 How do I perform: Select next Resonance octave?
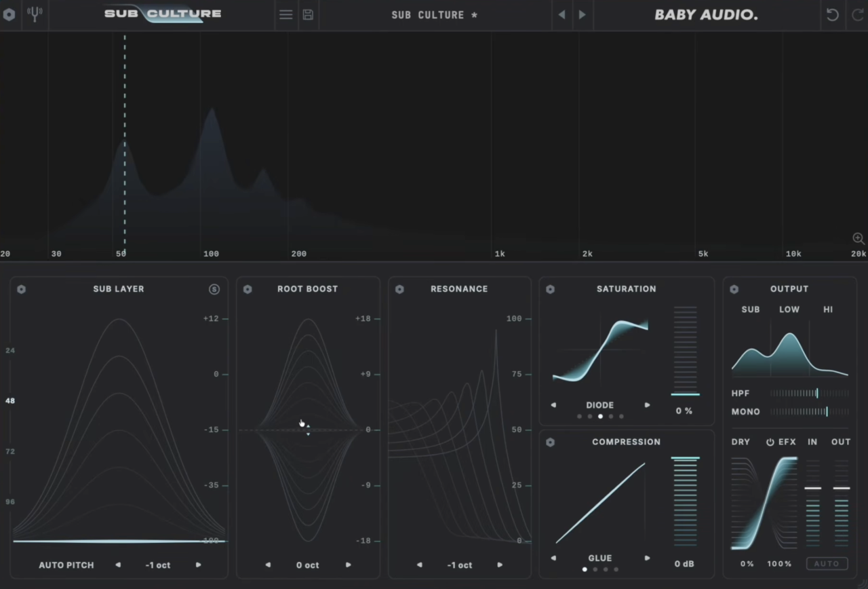coord(500,565)
